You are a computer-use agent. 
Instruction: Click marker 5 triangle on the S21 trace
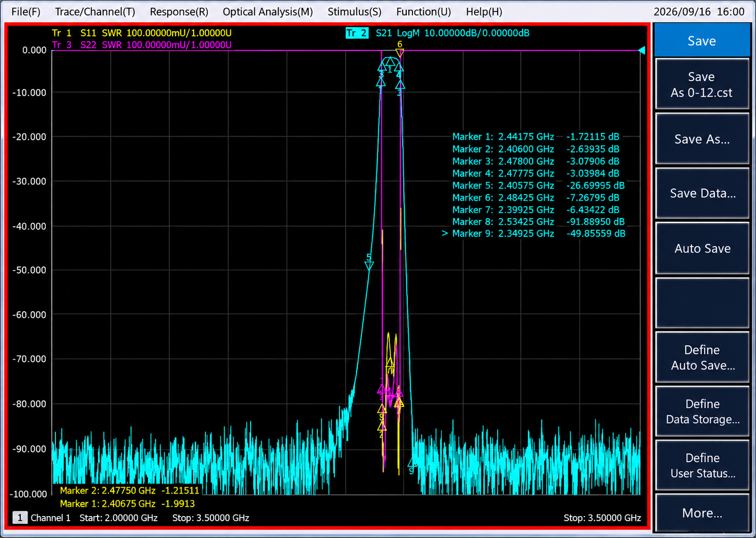369,265
